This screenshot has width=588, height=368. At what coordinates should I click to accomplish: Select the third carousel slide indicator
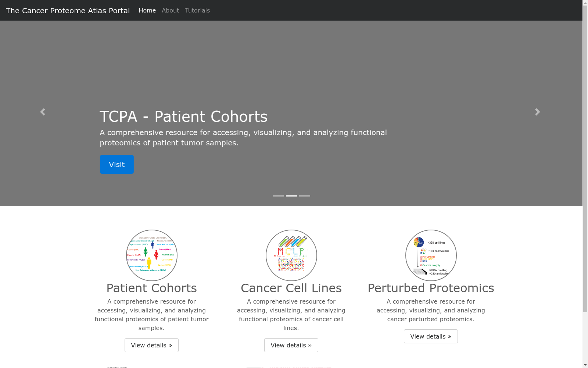[305, 196]
